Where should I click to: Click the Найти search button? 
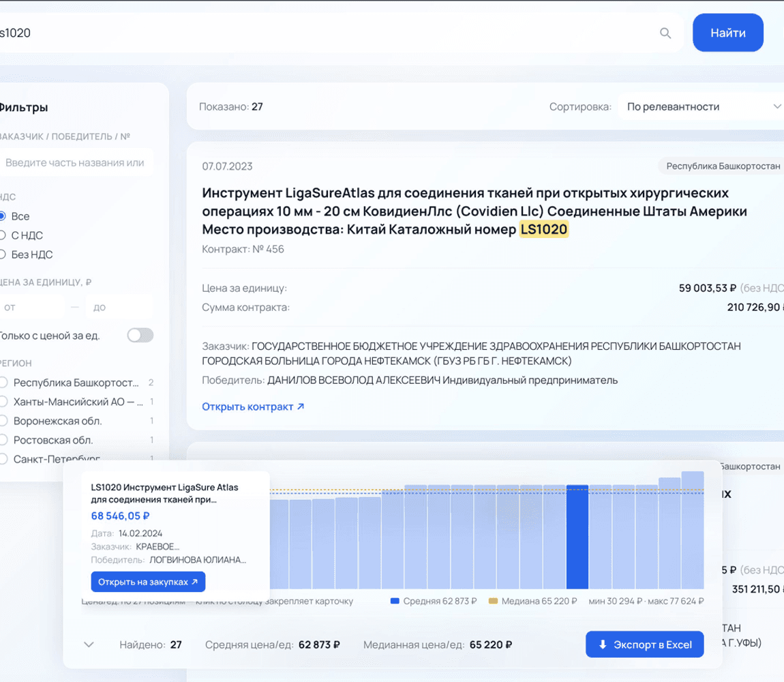727,33
